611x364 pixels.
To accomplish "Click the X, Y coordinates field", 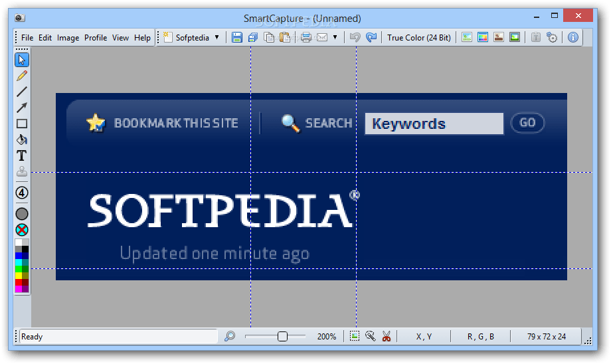I will [x=424, y=336].
